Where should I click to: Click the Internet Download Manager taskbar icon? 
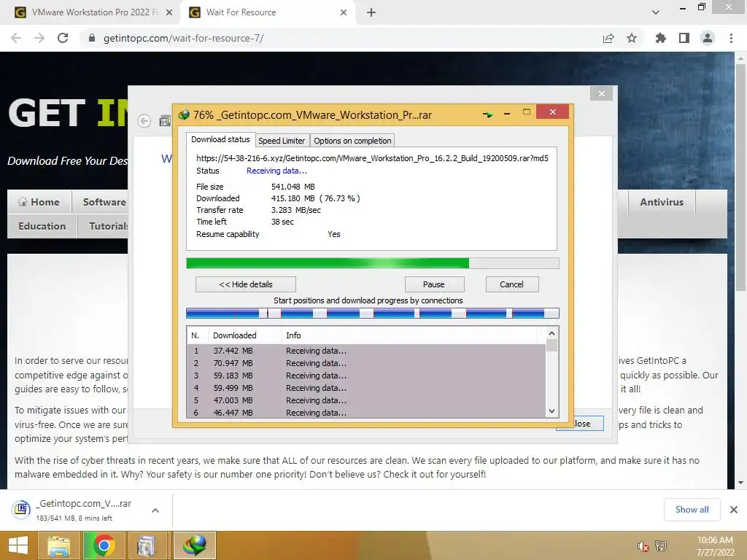195,545
